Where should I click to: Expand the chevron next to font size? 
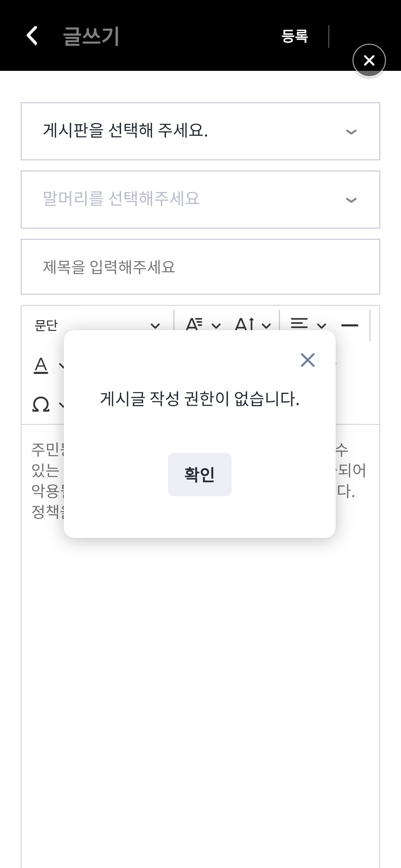[x=266, y=326]
